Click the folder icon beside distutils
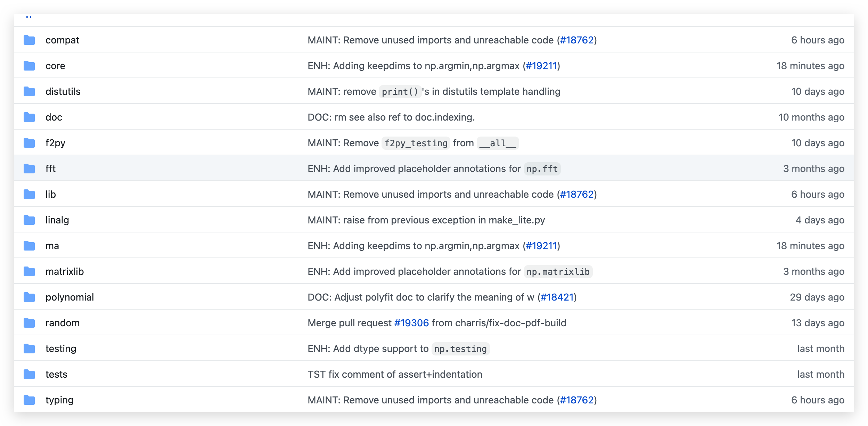 (x=29, y=92)
